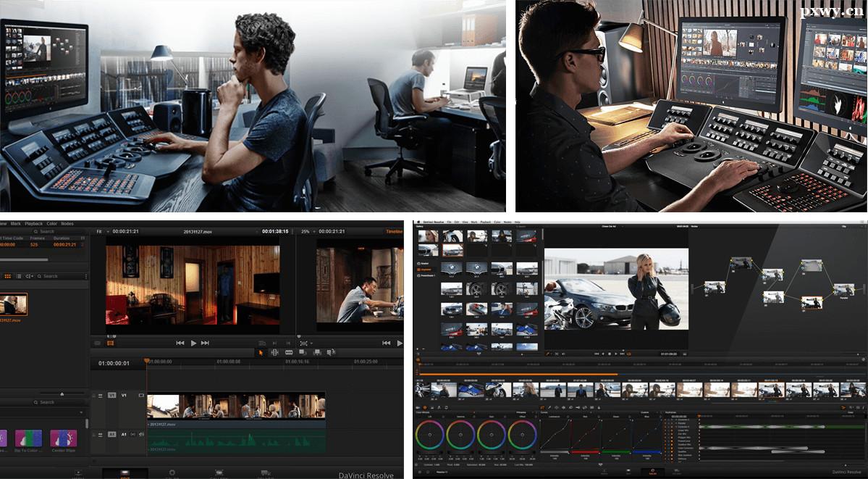Open Help menu in Color page menu bar
Image resolution: width=868 pixels, height=479 pixels.
tap(517, 222)
